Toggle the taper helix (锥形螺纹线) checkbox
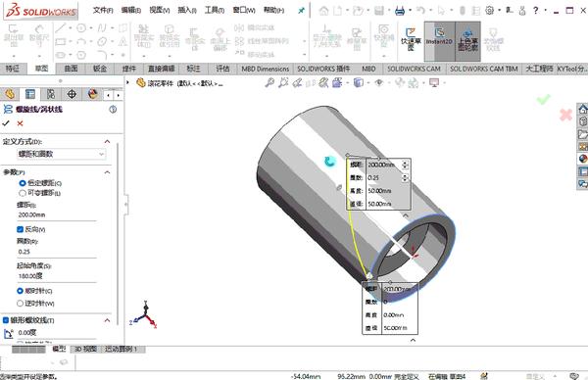The image size is (588, 380). point(6,320)
